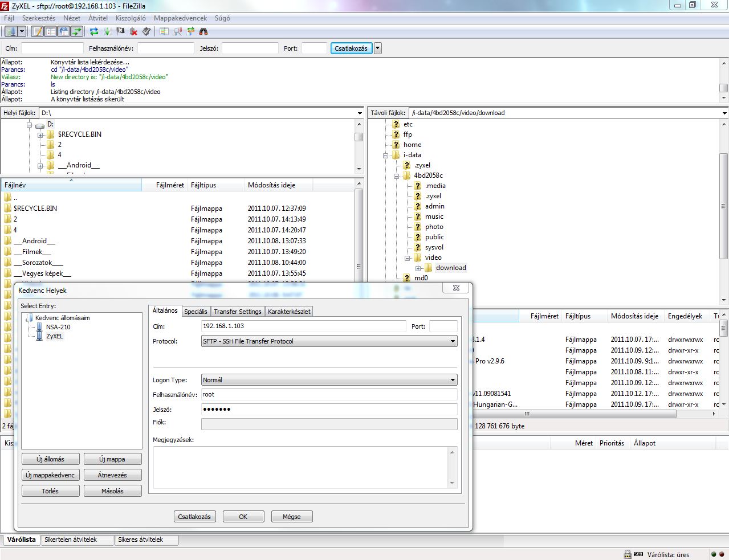The height and width of the screenshot is (560, 729).
Task: Click dialog Csatlakozás button at bottom
Action: [194, 517]
